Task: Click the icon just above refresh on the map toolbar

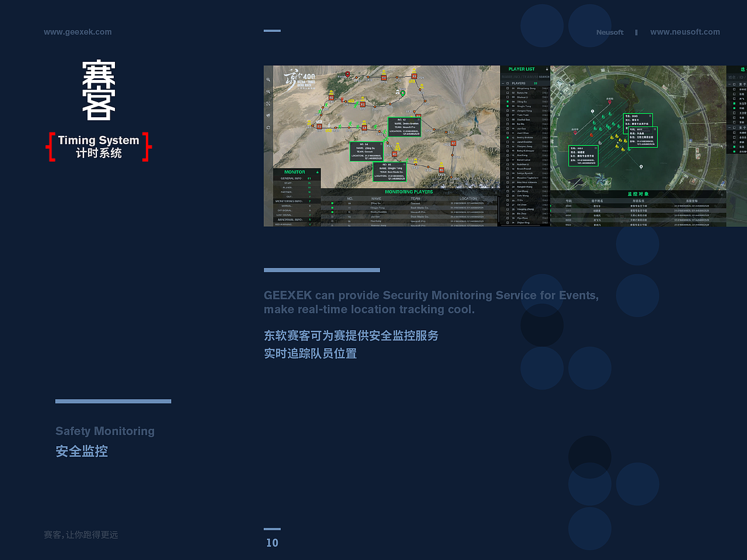Action: point(268,115)
